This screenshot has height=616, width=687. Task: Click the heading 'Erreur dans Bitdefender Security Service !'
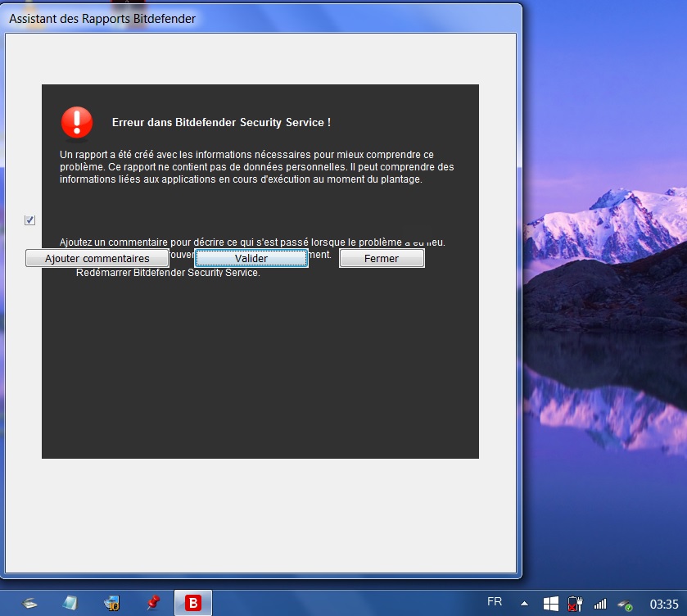click(221, 122)
